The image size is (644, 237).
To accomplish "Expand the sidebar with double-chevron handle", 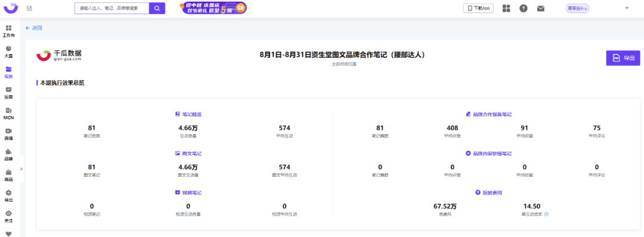I will [21, 169].
